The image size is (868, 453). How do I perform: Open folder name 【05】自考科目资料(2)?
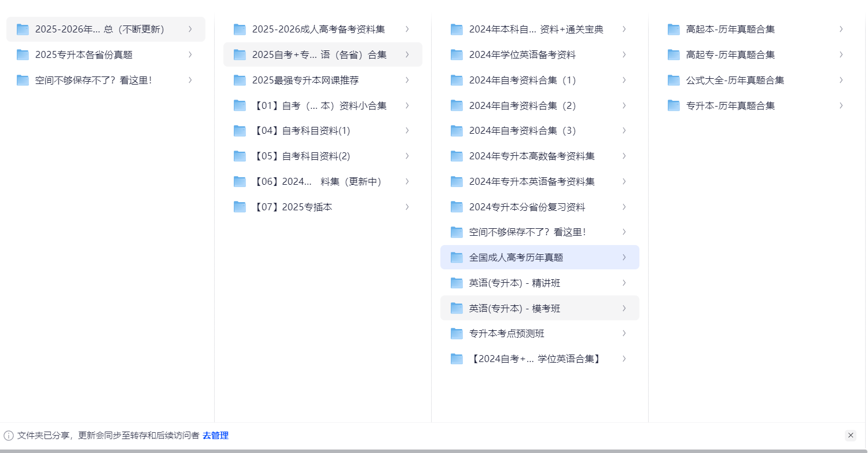(x=301, y=156)
